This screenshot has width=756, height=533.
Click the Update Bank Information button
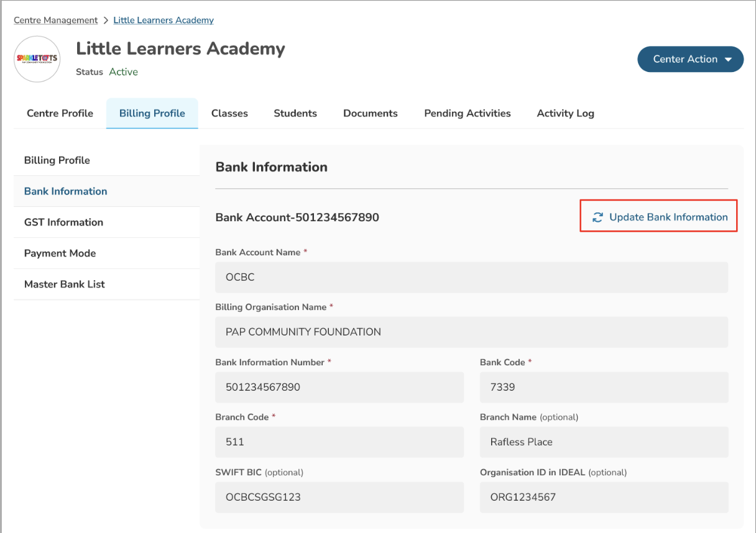click(x=668, y=217)
